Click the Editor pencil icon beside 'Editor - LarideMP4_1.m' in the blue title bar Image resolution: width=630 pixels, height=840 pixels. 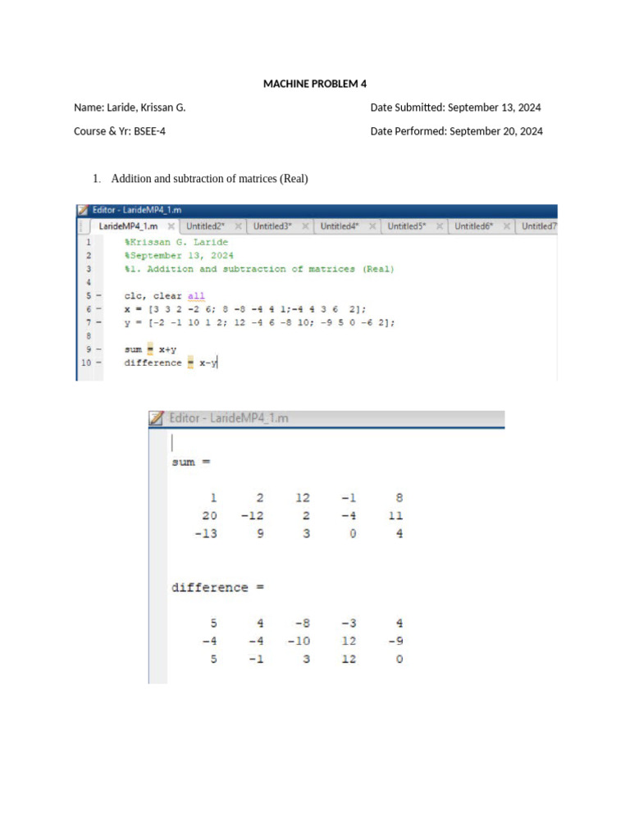pos(83,210)
